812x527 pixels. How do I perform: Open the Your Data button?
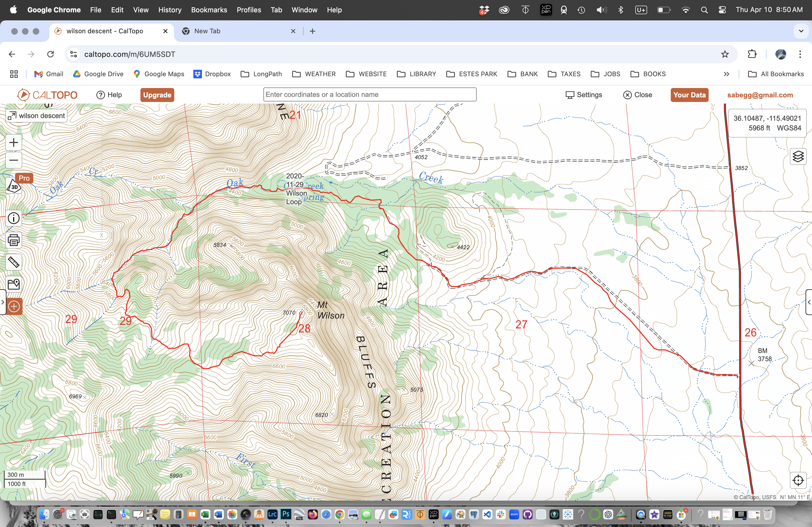click(689, 95)
